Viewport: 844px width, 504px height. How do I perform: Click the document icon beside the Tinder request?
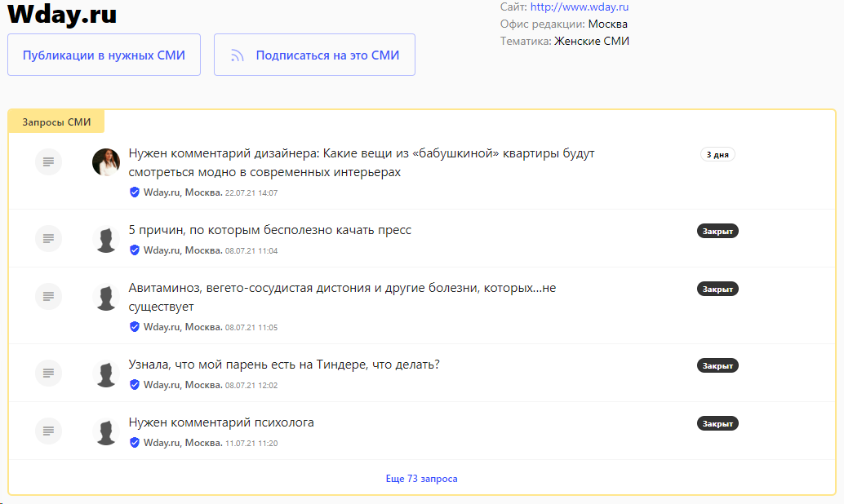tap(48, 373)
